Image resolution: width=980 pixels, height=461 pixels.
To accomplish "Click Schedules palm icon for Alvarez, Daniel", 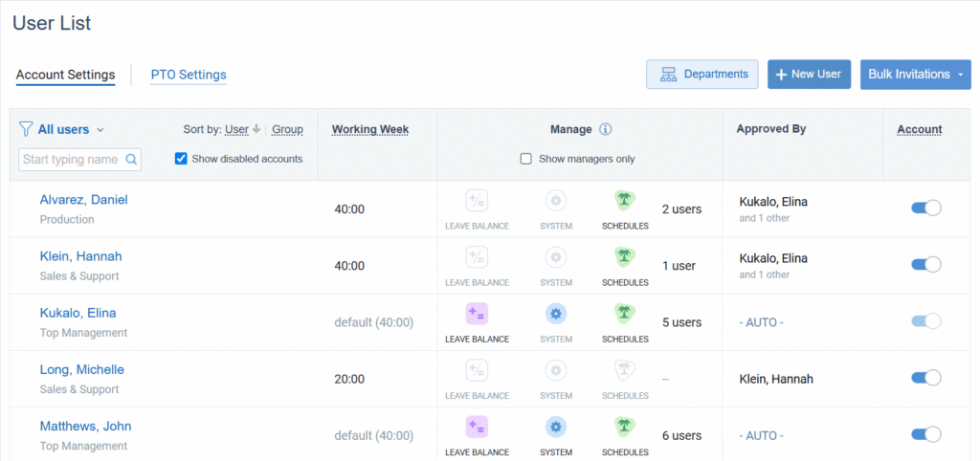I will pos(624,201).
